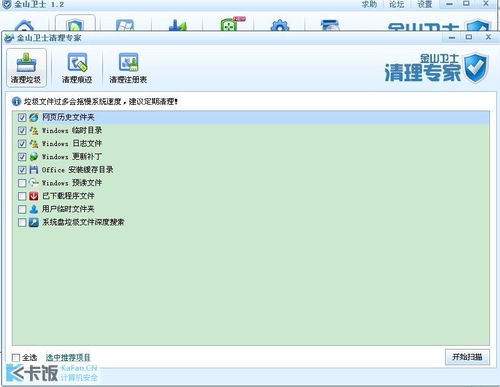Select the Office 安装缓存目录 row text
Viewport: 500px width, 387px height.
point(78,170)
